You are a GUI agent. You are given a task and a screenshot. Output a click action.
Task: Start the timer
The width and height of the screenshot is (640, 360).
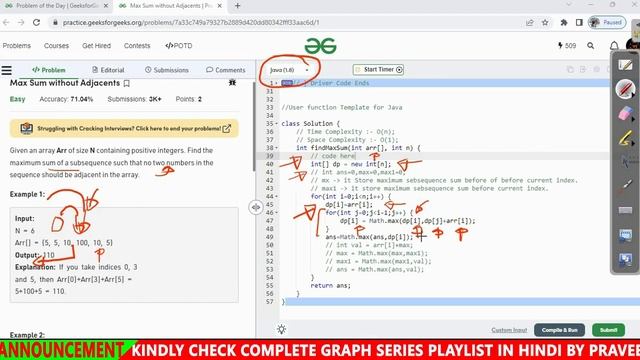tap(378, 70)
